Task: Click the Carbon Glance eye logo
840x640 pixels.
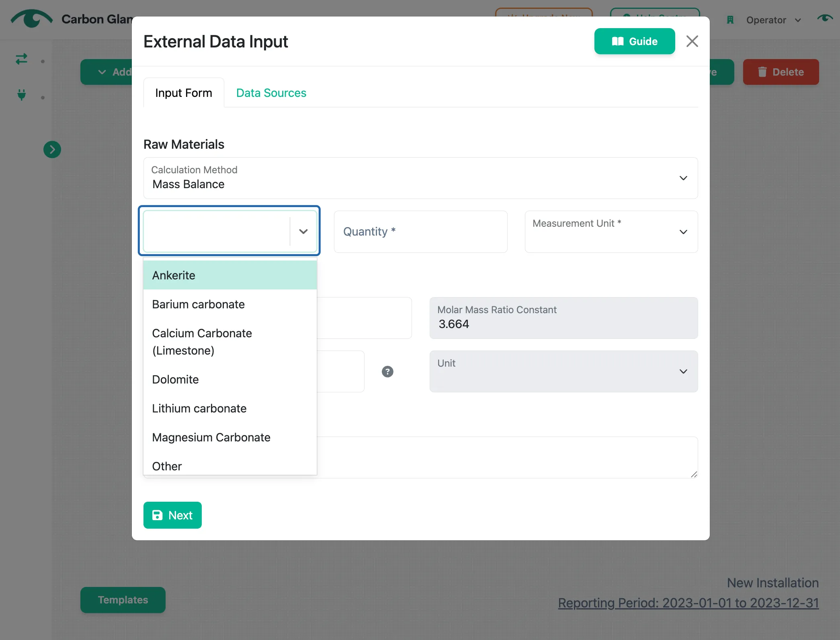Action: (31, 18)
